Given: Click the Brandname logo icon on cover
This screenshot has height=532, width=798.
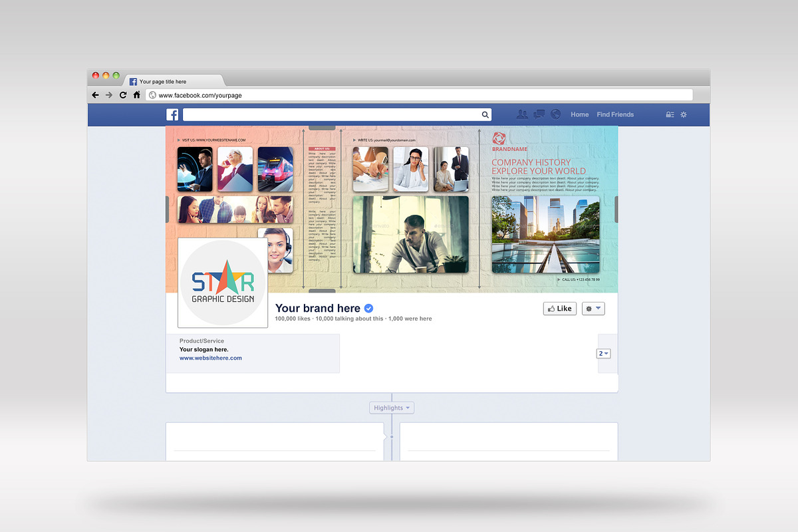Looking at the screenshot, I should tap(499, 138).
